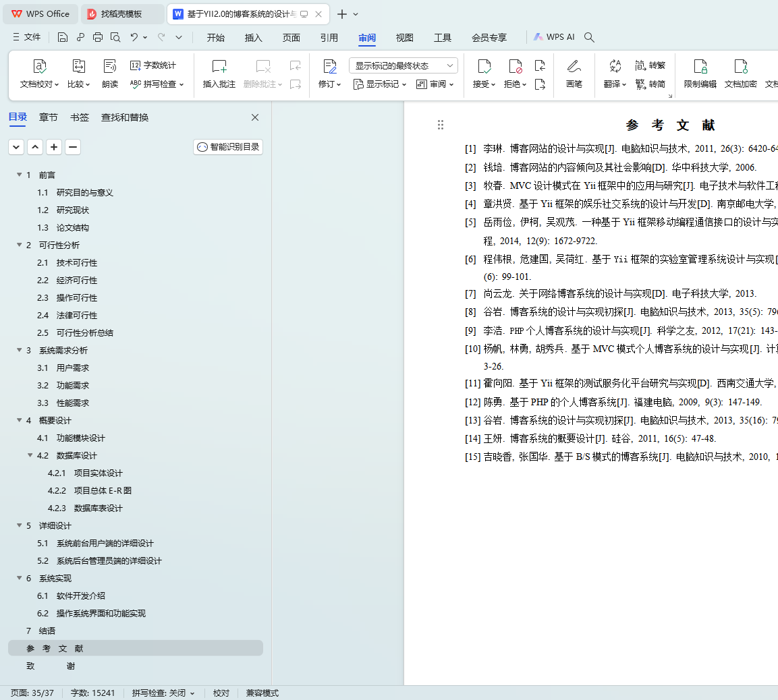Close the navigation pane
Viewport: 778px width, 700px height.
tap(255, 117)
